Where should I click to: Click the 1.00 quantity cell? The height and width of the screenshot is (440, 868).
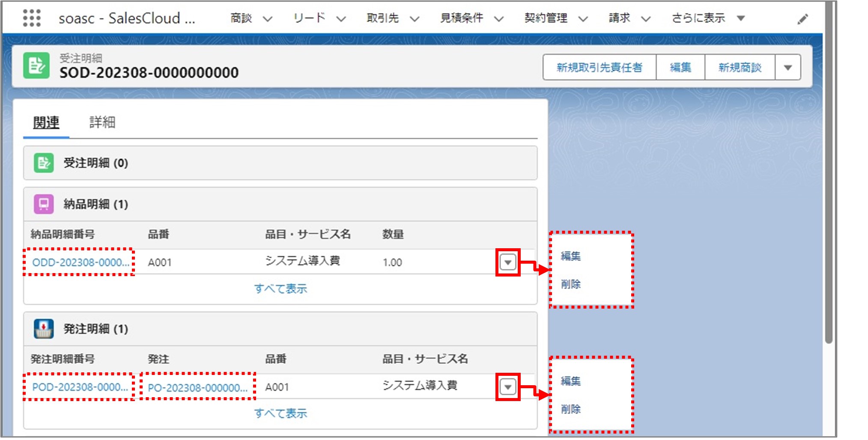pyautogui.click(x=392, y=262)
